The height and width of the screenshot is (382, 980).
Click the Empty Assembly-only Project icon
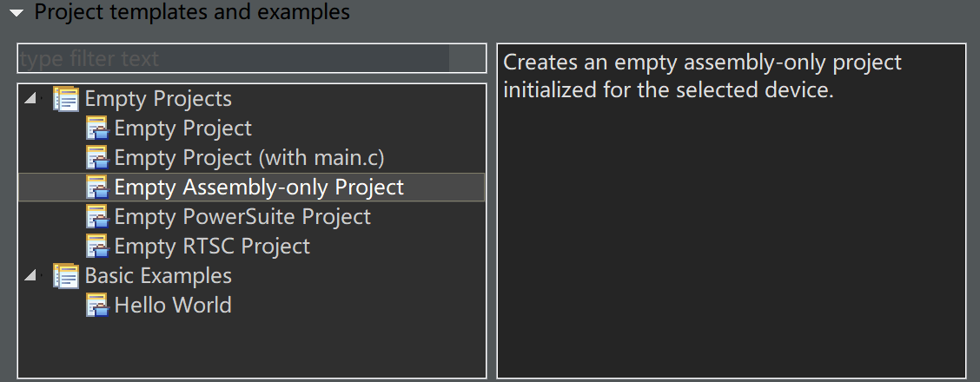[96, 188]
